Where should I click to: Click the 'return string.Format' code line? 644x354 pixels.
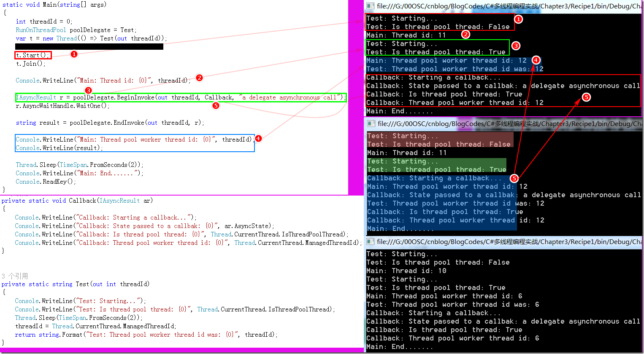point(146,335)
